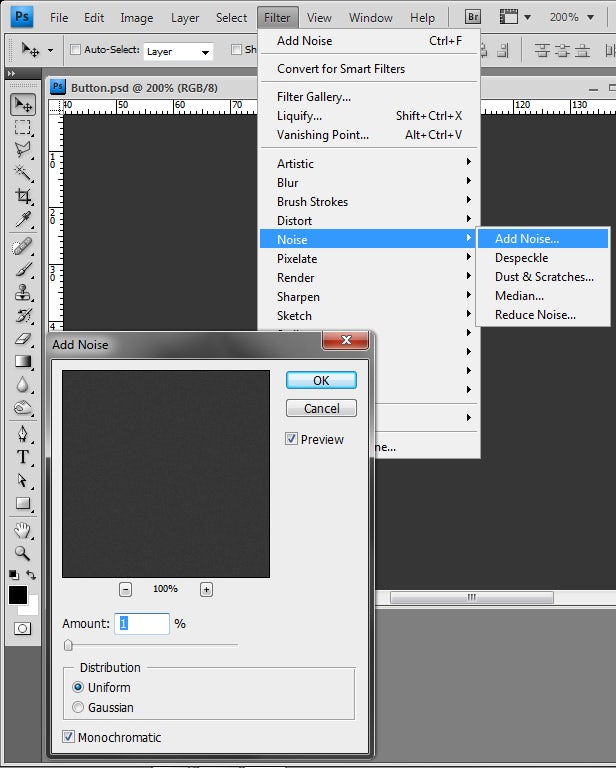Open the Image menu
Screen dimensions: 616x768
[x=137, y=18]
